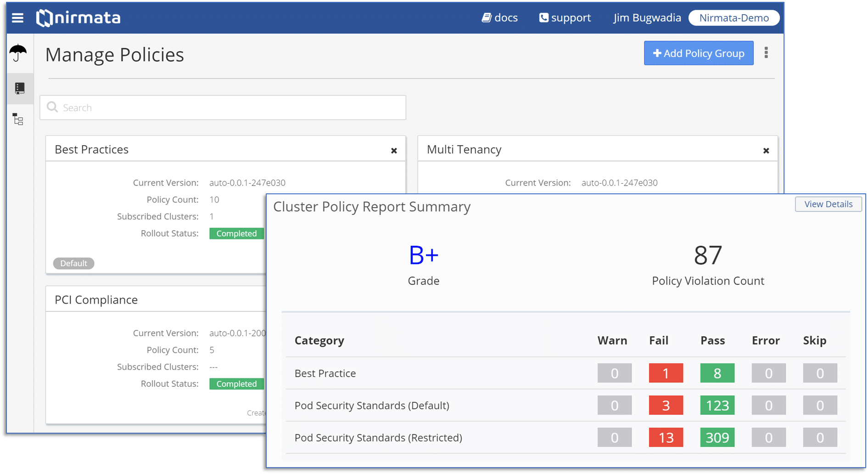Click Best Practice fail count 1
This screenshot has width=868, height=474.
click(666, 373)
